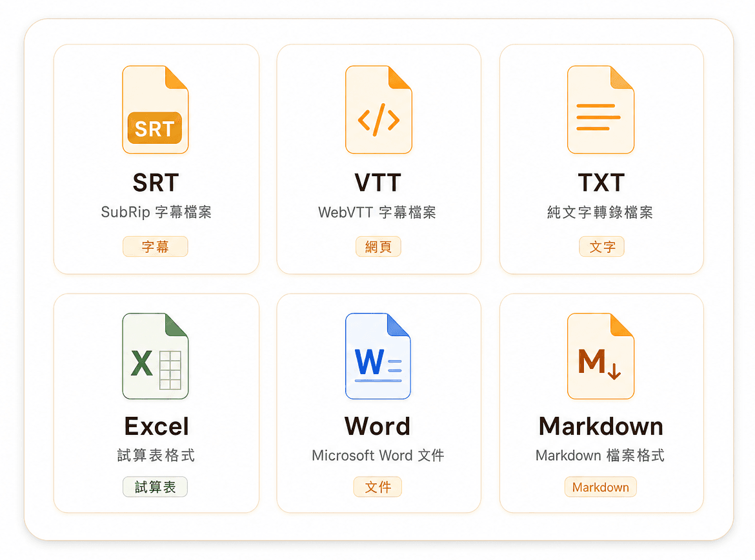Click the SRT file icon

(156, 110)
